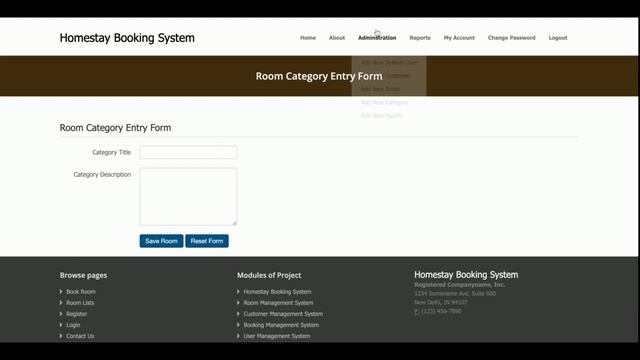
Task: Click the Save Room button
Action: tap(161, 241)
